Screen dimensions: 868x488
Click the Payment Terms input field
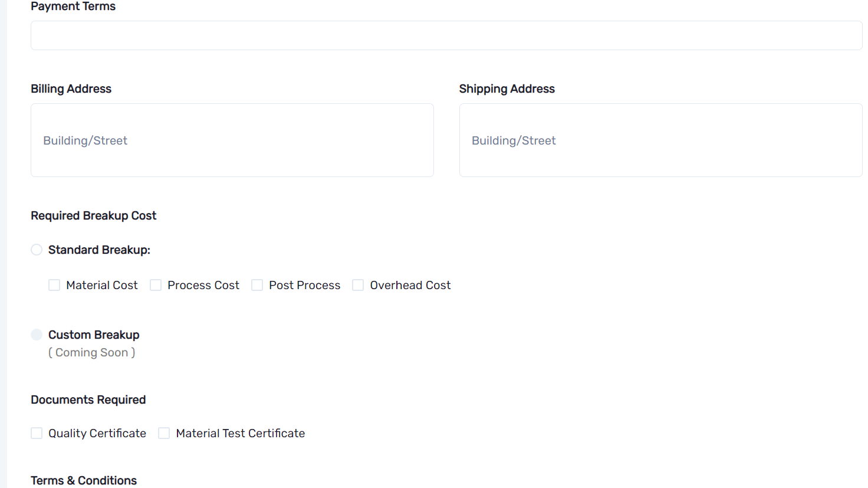[x=446, y=35]
